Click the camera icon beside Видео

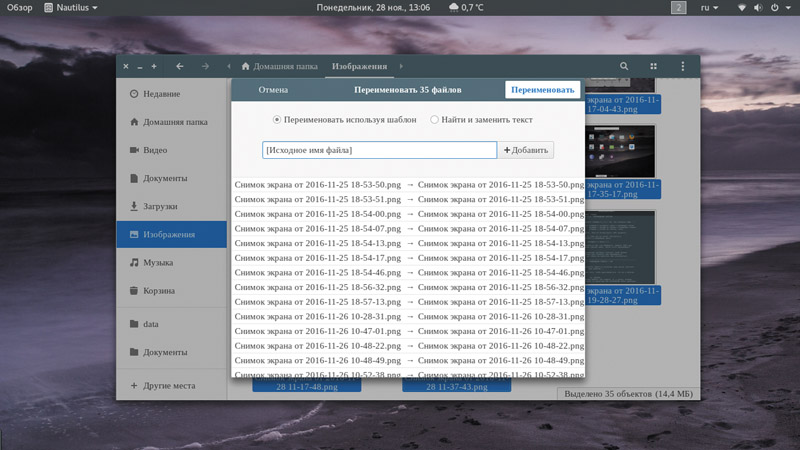pos(134,150)
